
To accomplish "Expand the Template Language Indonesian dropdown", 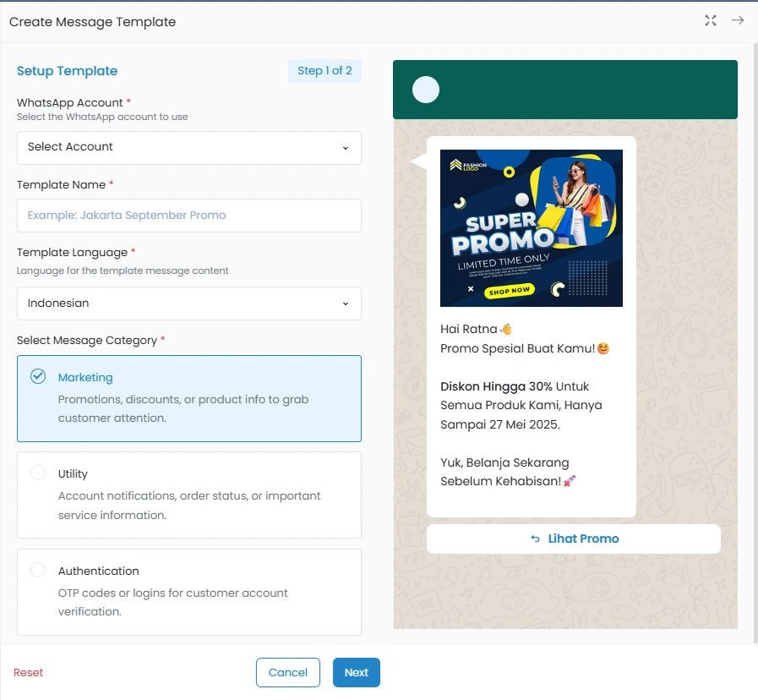I will click(189, 304).
